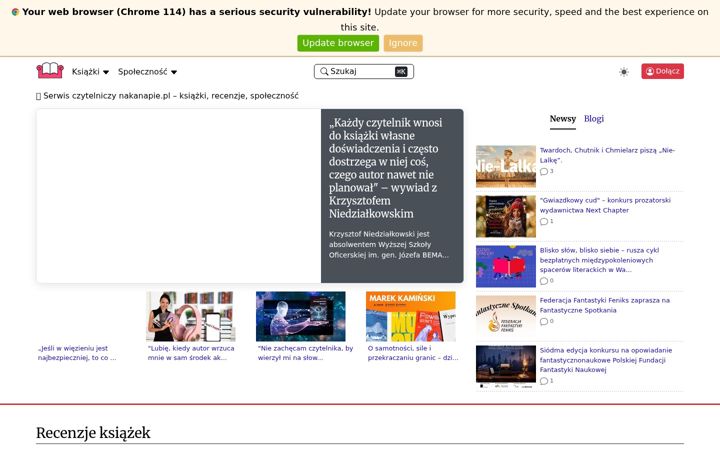This screenshot has width=720, height=450.
Task: Open the Nie-Lalka news thumbnail
Action: coord(506,166)
